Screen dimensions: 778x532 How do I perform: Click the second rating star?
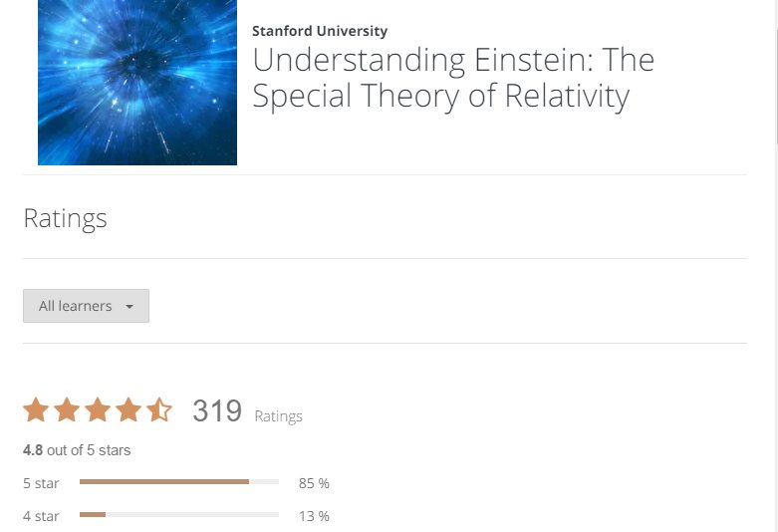point(67,409)
